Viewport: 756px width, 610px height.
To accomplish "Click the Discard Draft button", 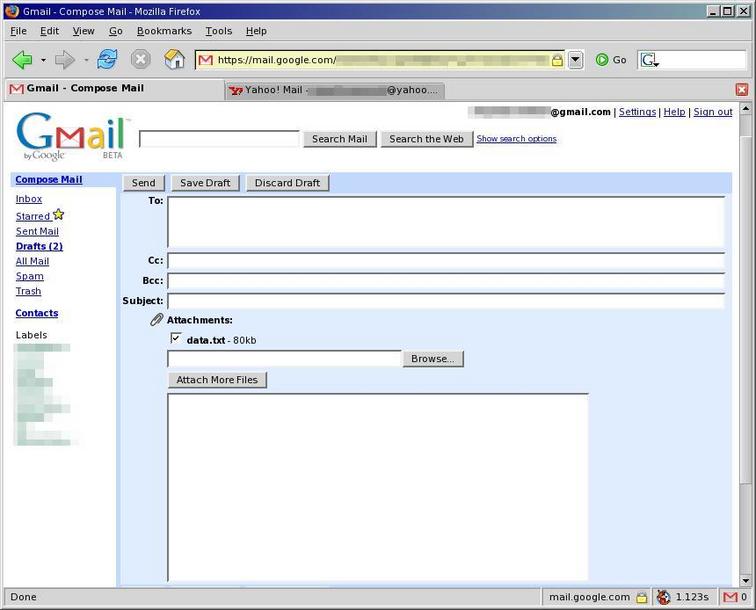I will [x=287, y=183].
